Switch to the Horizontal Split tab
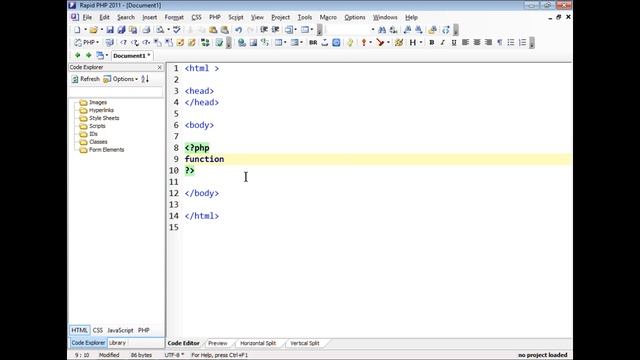Screen dimensions: 640x360 coord(258,343)
